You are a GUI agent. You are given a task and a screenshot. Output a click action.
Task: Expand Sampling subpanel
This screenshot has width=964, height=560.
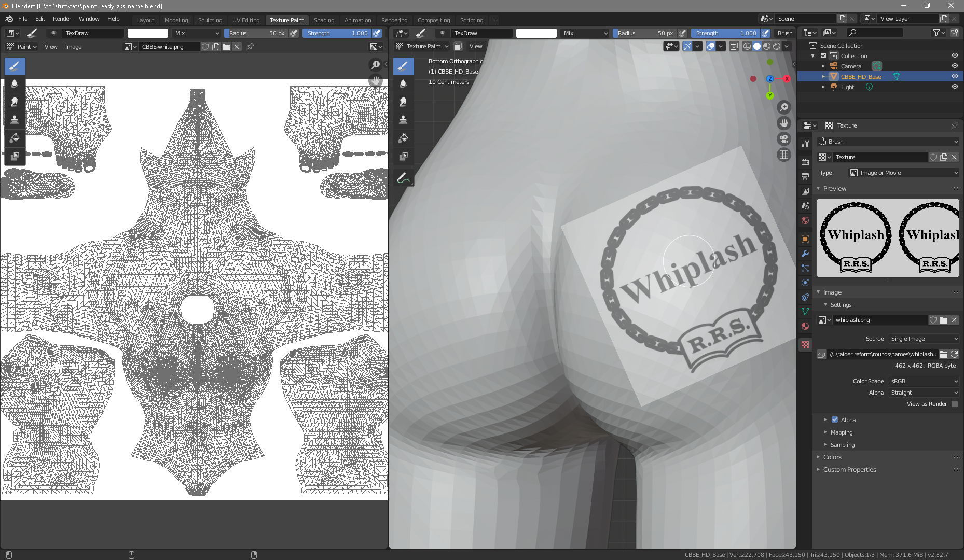click(x=842, y=445)
